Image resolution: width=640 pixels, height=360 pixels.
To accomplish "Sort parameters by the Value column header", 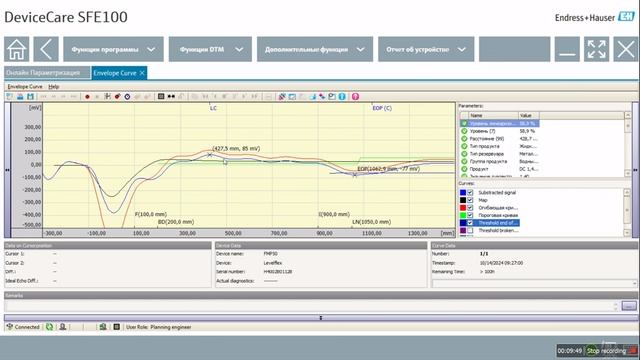I will [x=529, y=116].
